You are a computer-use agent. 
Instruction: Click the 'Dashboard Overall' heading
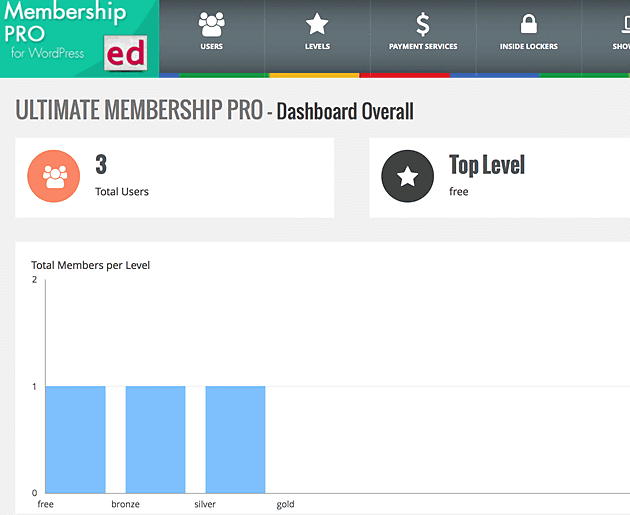click(x=345, y=111)
